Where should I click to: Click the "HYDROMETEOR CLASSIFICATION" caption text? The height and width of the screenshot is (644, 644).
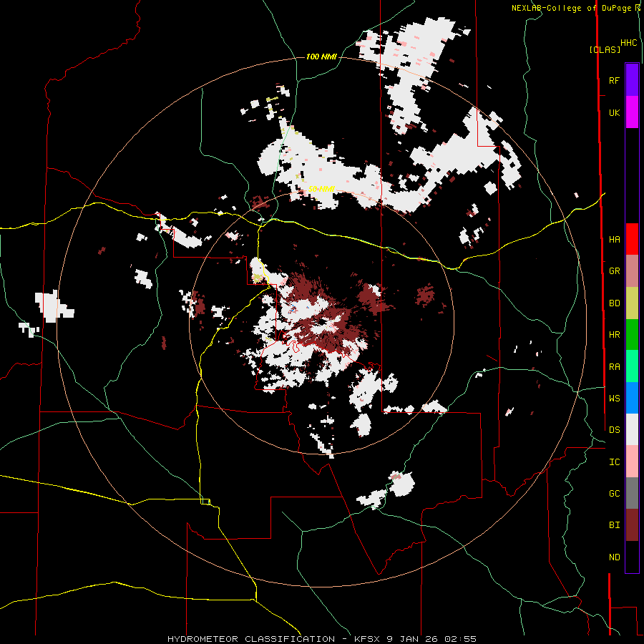pos(251,639)
